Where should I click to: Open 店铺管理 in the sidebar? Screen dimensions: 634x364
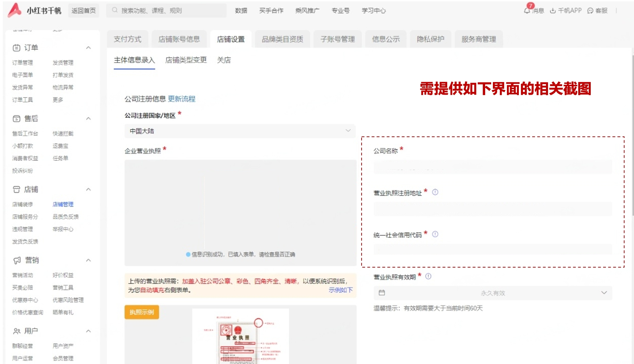(63, 204)
